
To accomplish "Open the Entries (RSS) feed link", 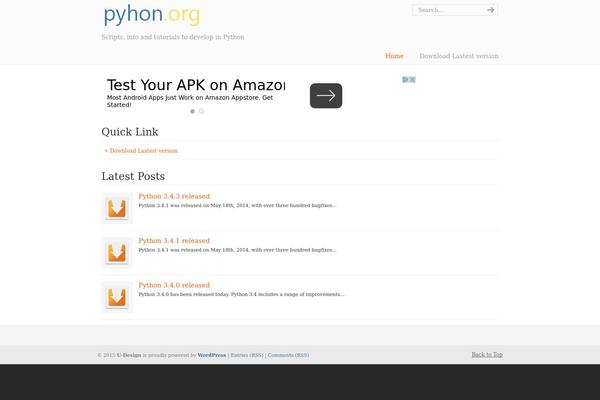I will tap(247, 355).
